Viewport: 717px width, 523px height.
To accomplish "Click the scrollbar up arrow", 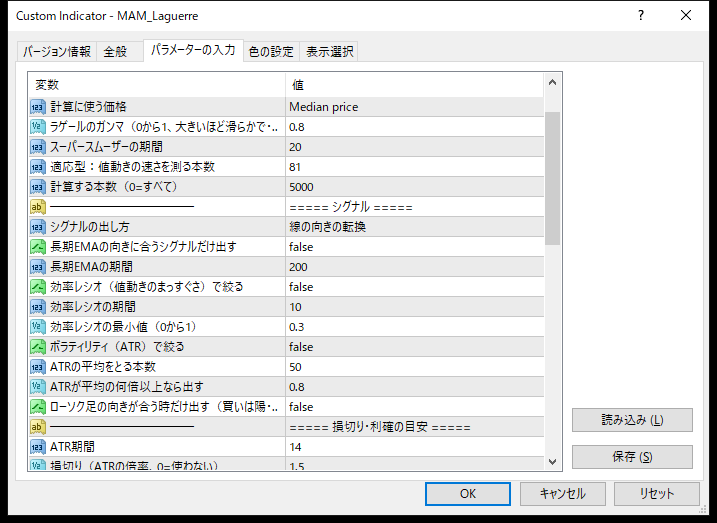I will [x=552, y=83].
